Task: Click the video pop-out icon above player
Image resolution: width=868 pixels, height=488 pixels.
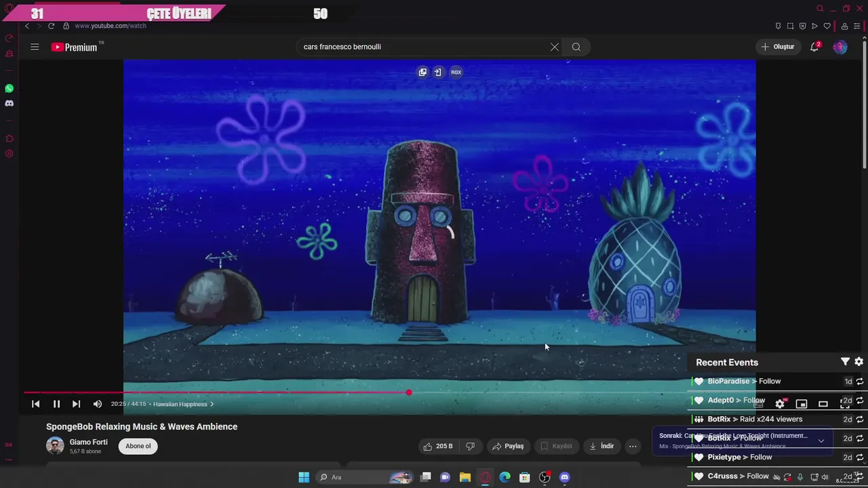Action: [422, 72]
